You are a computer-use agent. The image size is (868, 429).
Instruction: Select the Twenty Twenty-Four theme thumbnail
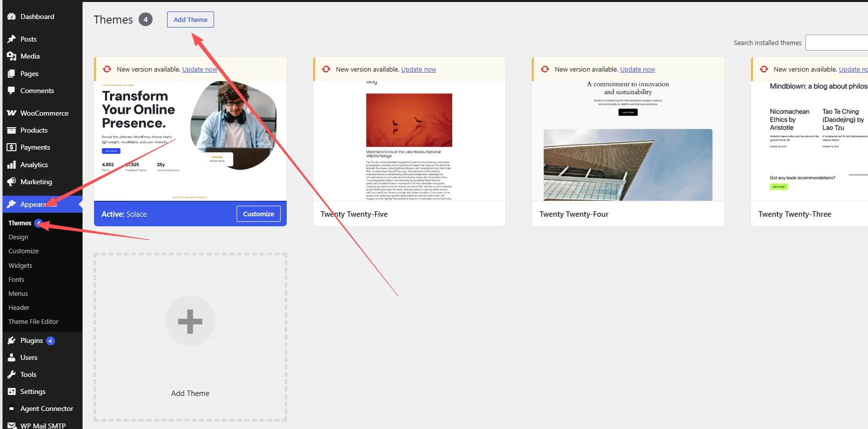[x=628, y=141]
